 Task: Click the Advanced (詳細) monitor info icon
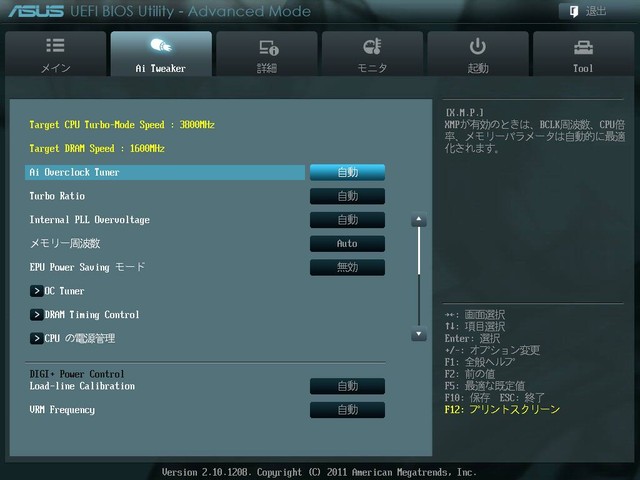(x=269, y=47)
